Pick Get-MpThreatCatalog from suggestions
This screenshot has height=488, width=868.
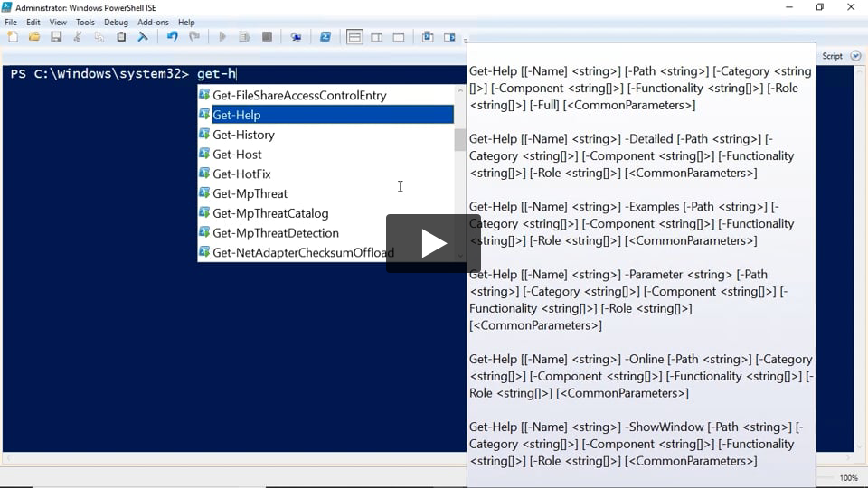[x=270, y=213]
